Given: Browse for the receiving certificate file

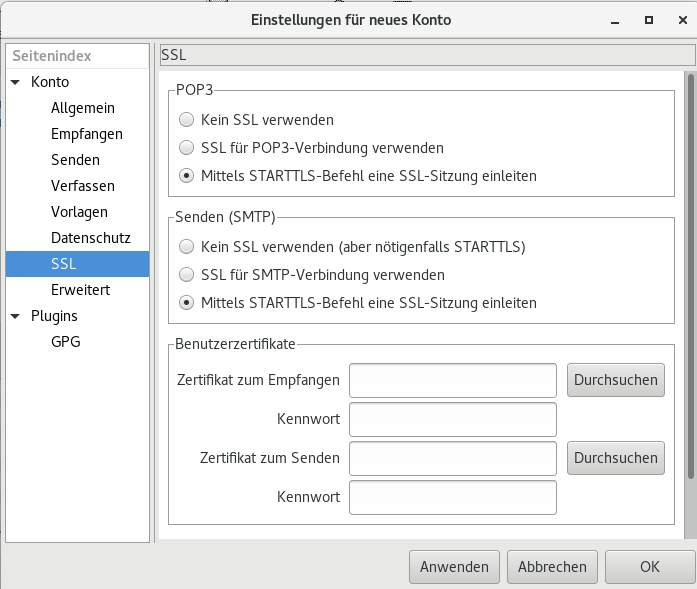Looking at the screenshot, I should point(615,380).
